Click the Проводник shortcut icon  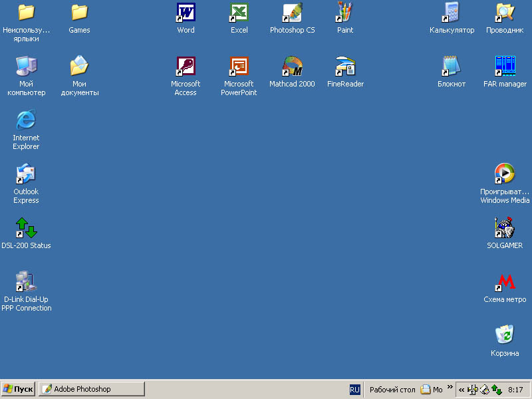pyautogui.click(x=505, y=13)
